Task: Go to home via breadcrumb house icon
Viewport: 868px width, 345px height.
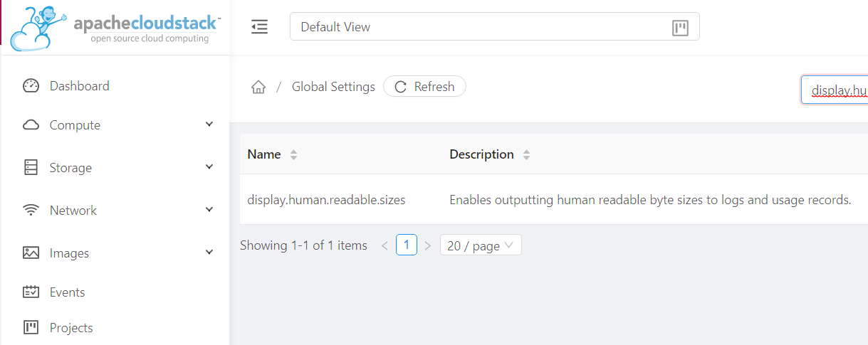Action: coord(258,87)
